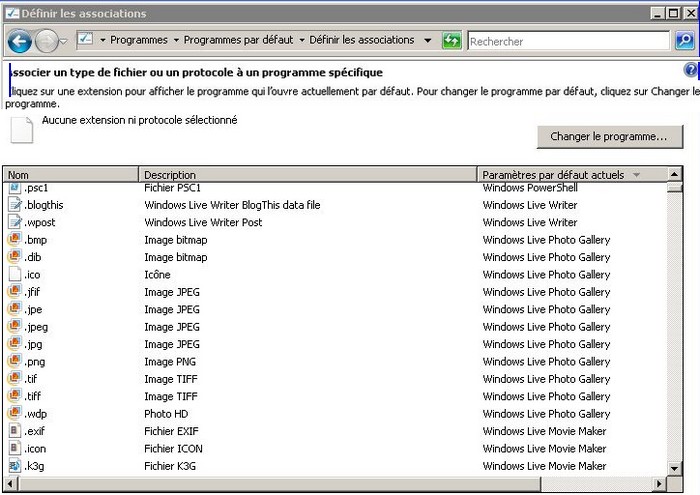Sort by the Nom column header
The image size is (700, 495).
point(71,175)
